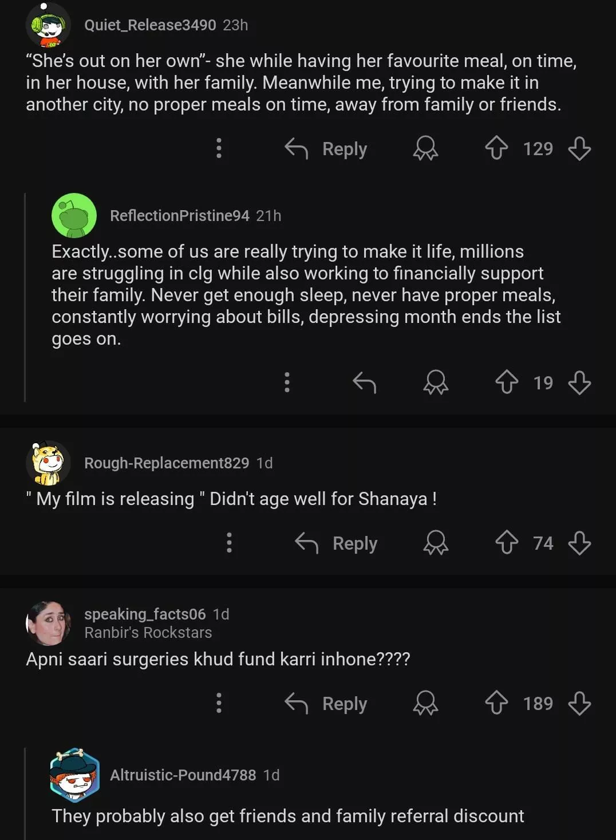Award speaking_facts06's comment
Screen dimensions: 616x840
(x=425, y=703)
